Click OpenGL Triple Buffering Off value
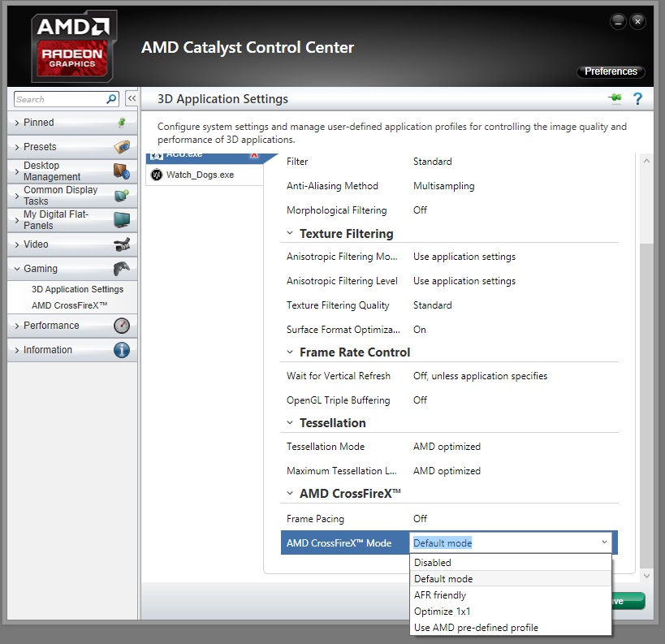This screenshot has height=644, width=665. coord(420,400)
